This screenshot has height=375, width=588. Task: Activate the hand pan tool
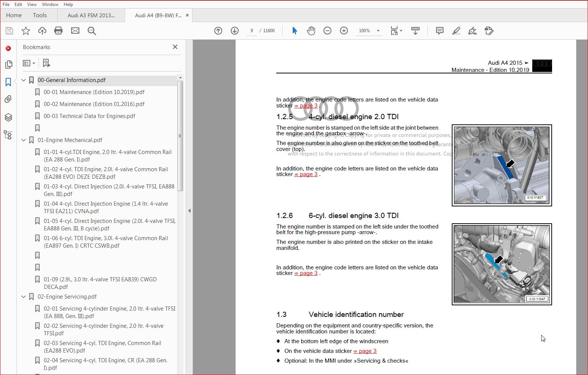coord(311,31)
